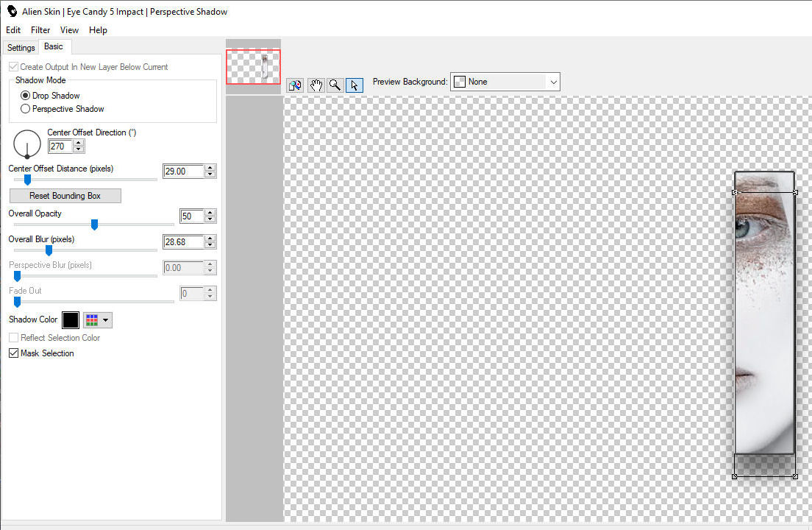Image resolution: width=812 pixels, height=530 pixels.
Task: Decrease the Center Offset Direction stepper
Action: click(x=78, y=149)
